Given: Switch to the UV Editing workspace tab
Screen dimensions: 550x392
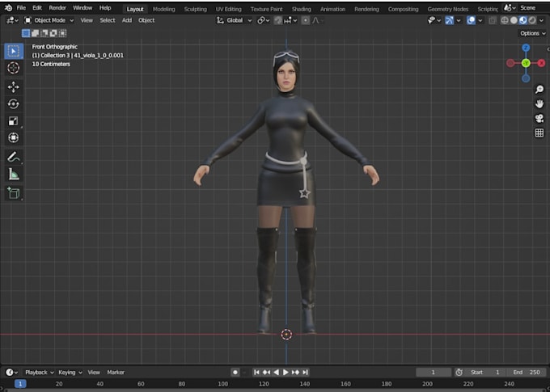Looking at the screenshot, I should click(228, 9).
